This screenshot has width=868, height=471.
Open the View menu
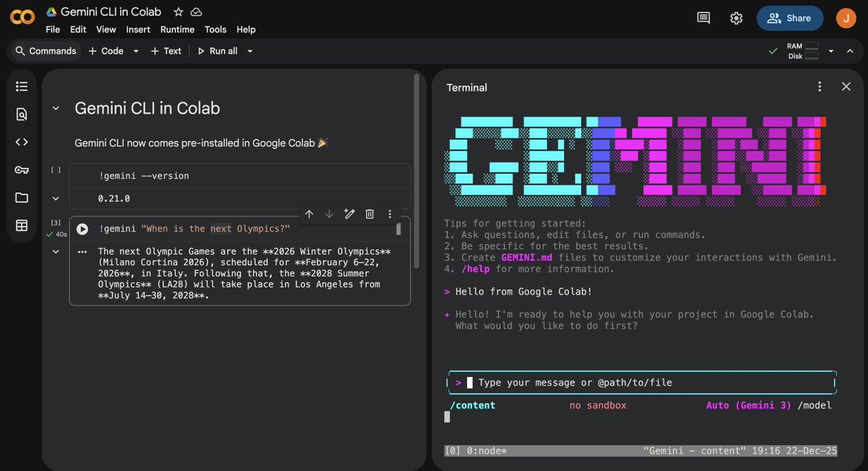pyautogui.click(x=106, y=30)
